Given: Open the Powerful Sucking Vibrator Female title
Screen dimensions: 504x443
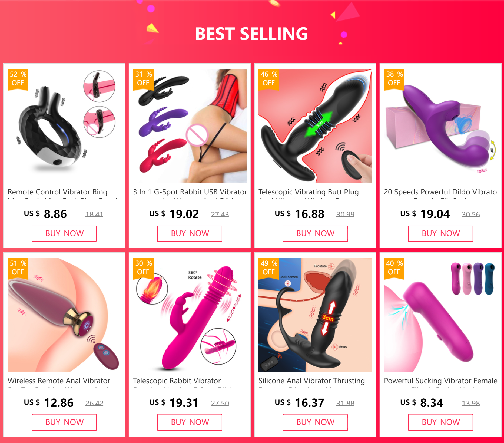Looking at the screenshot, I should [x=441, y=381].
